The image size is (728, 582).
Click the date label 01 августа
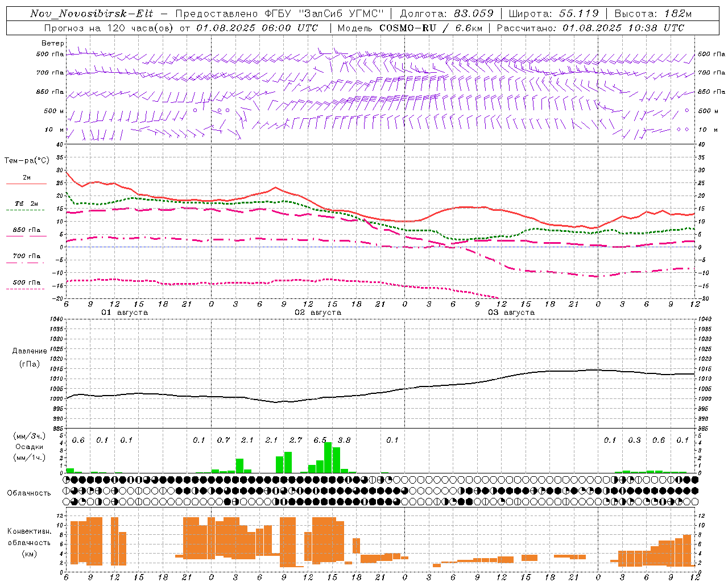pyautogui.click(x=125, y=313)
